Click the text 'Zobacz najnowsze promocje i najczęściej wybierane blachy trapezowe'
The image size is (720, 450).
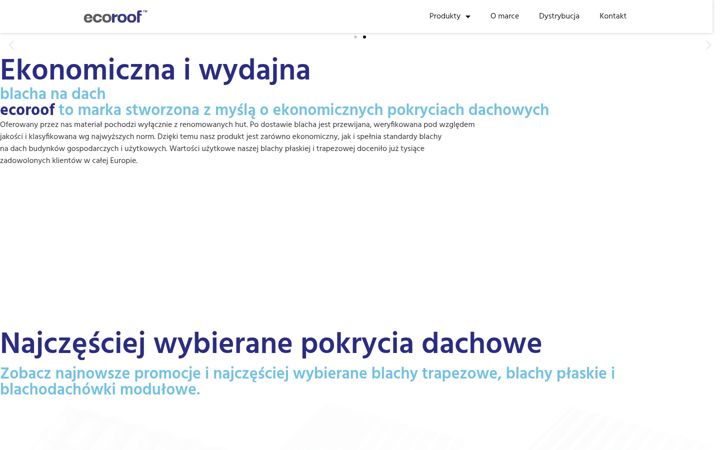click(x=251, y=373)
